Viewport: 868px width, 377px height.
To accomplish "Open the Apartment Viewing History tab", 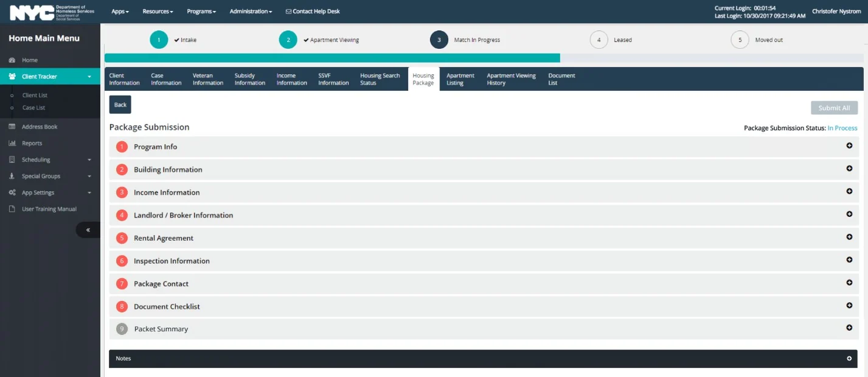I will 512,79.
